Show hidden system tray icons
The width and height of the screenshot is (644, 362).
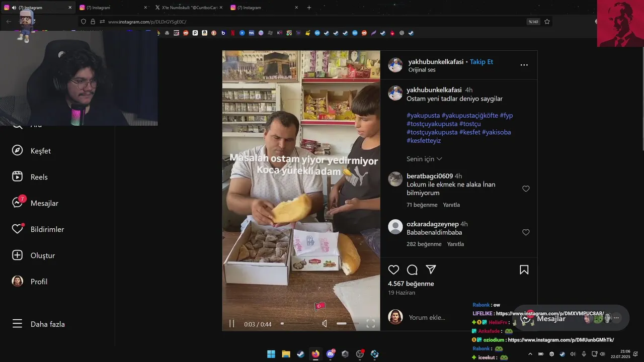tap(530, 354)
